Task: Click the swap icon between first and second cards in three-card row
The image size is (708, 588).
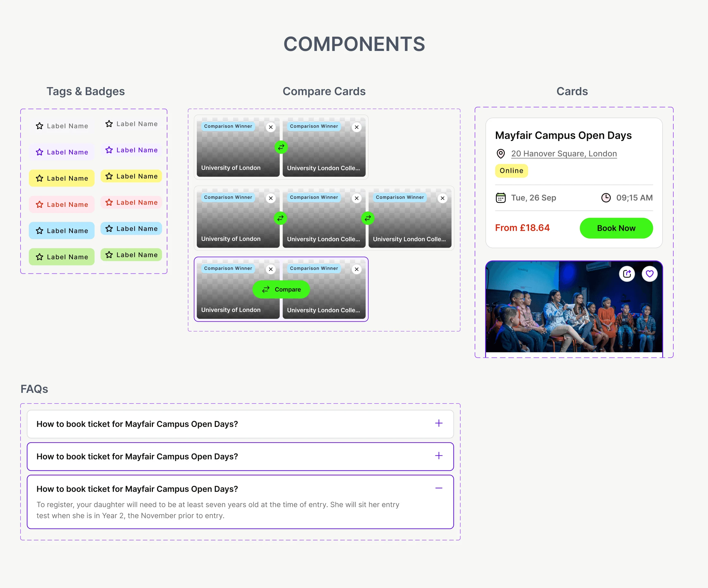Action: coord(281,219)
